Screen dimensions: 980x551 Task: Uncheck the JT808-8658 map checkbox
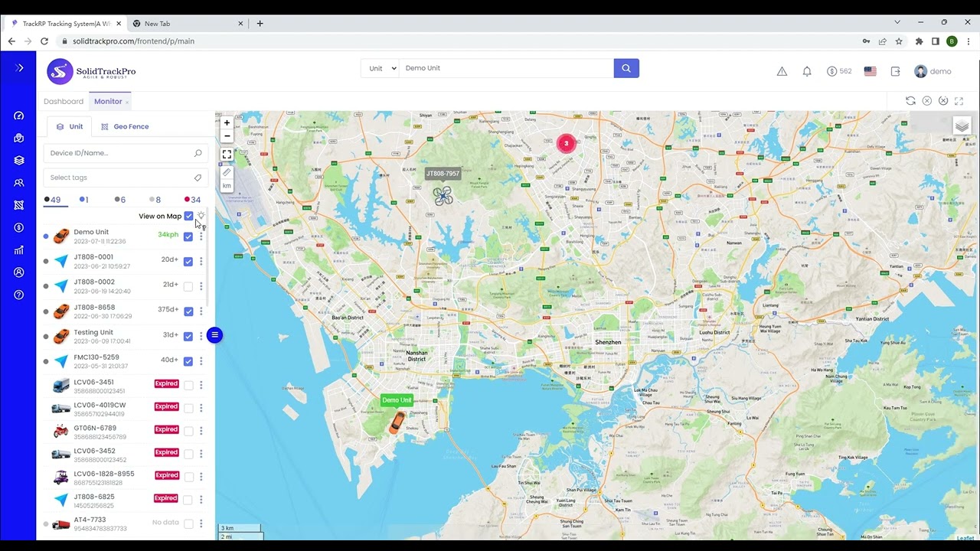(x=188, y=311)
